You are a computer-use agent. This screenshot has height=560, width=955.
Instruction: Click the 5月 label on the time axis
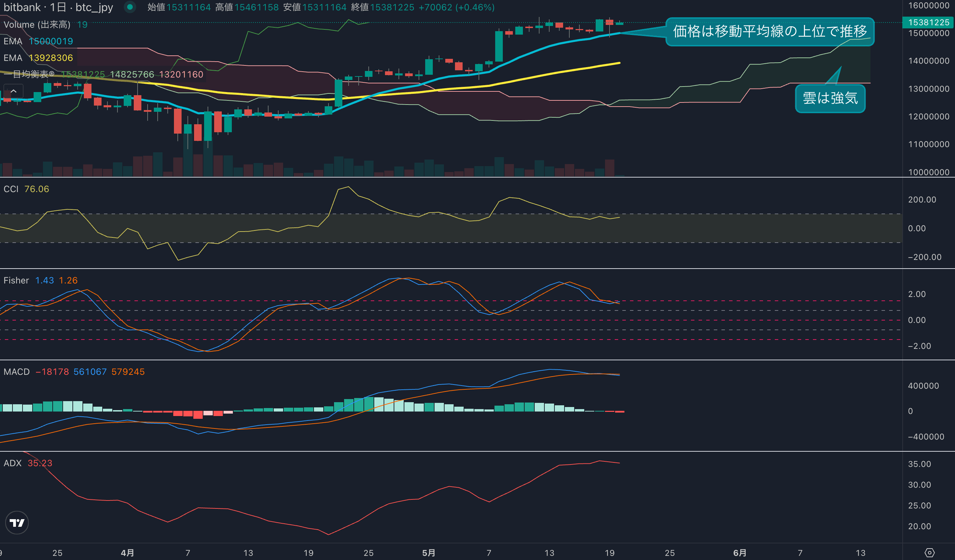point(429,553)
